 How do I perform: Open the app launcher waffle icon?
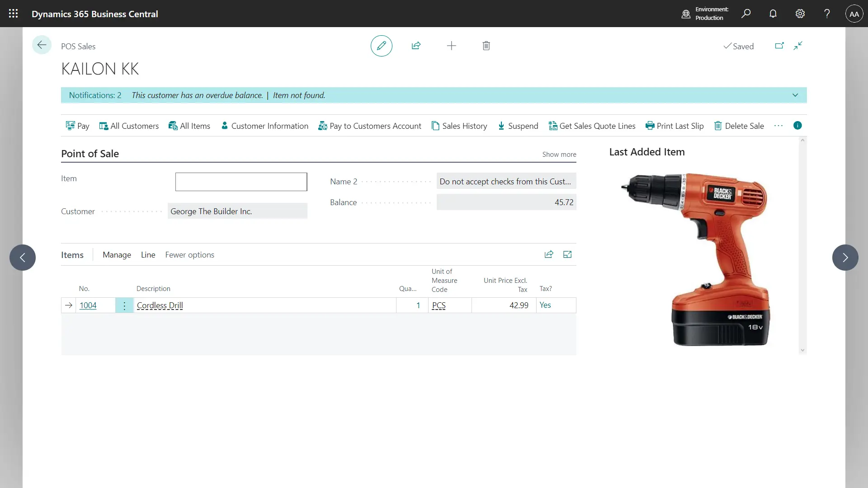pyautogui.click(x=13, y=14)
